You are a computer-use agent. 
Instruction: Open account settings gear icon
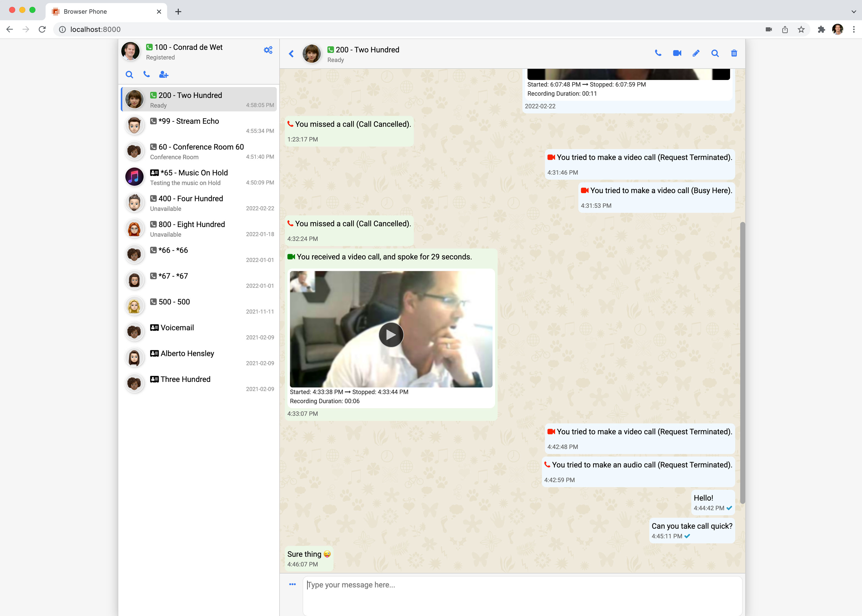pos(268,50)
